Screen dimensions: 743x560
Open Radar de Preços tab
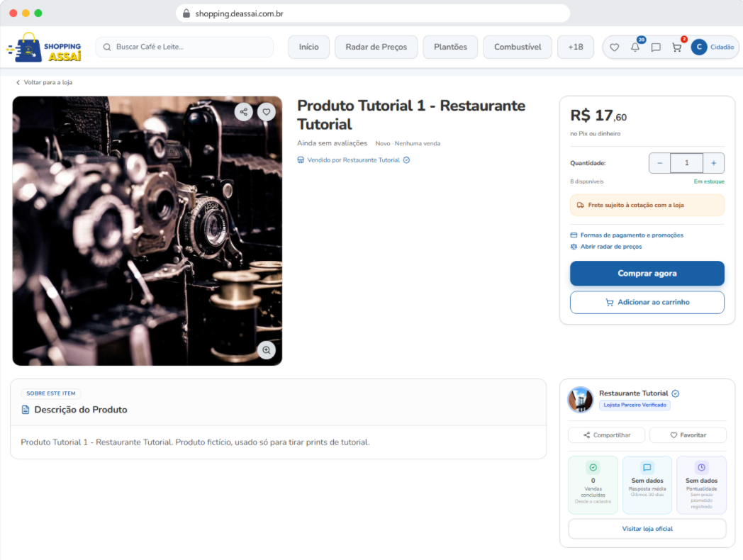(x=376, y=47)
